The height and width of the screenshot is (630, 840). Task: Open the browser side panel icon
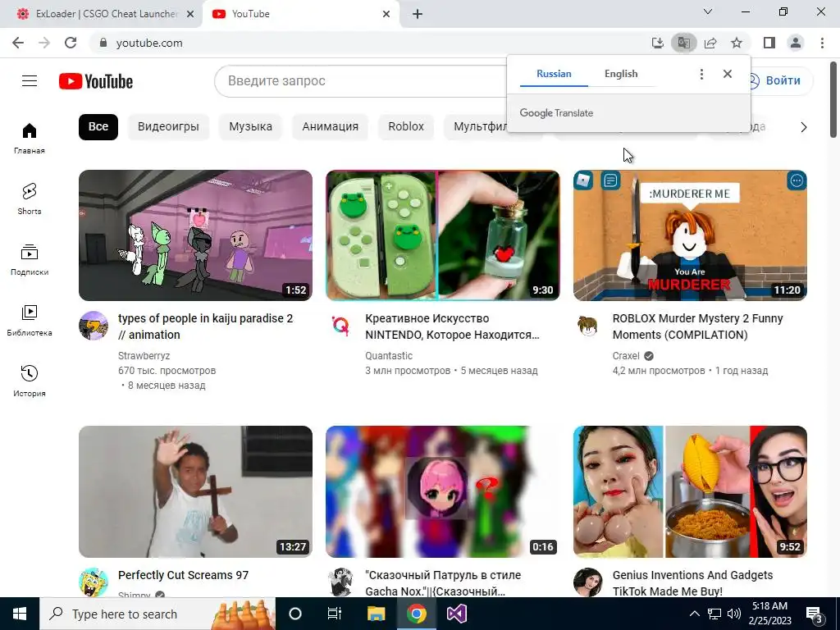[x=769, y=43]
